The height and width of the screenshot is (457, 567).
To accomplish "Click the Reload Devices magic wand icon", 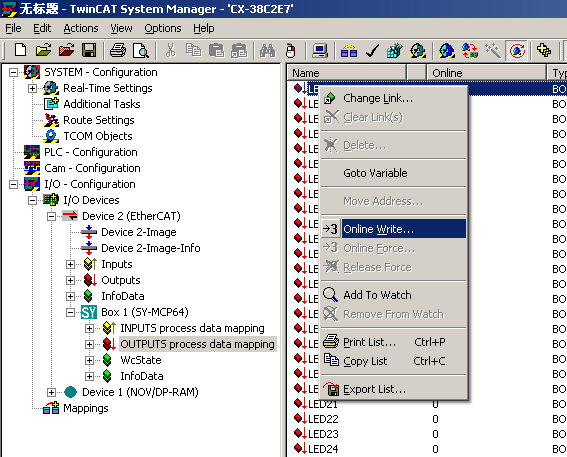I will pyautogui.click(x=493, y=50).
